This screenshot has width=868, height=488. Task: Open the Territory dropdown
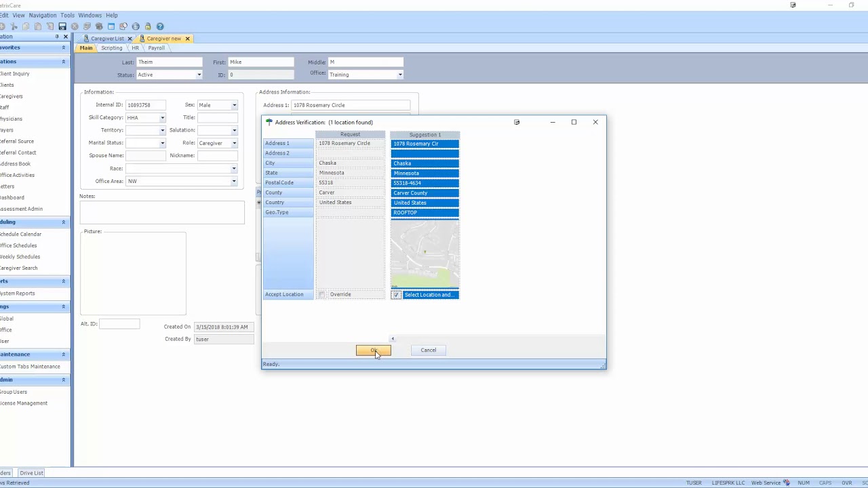click(x=162, y=130)
